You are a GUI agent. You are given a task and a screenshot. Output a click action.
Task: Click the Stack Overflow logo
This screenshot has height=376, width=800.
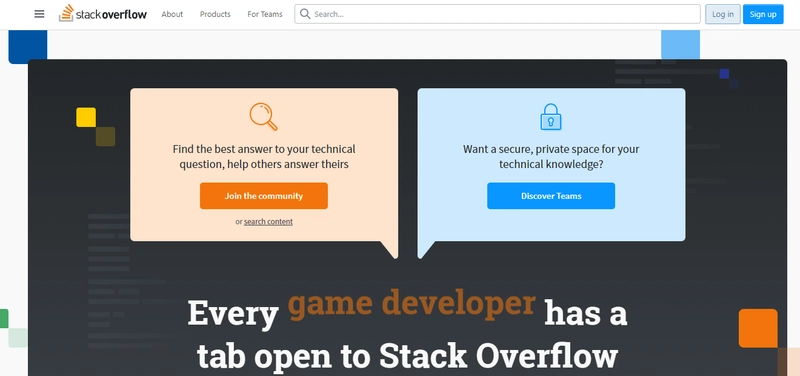(x=103, y=13)
